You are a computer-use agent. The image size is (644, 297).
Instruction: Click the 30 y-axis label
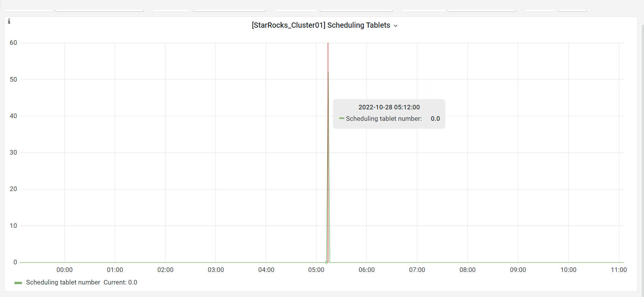[13, 152]
